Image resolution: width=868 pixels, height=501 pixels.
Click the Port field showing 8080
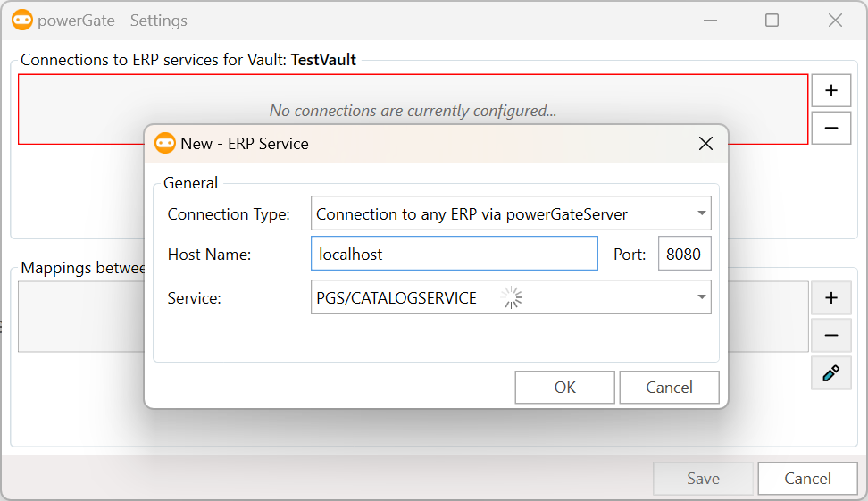tap(684, 254)
